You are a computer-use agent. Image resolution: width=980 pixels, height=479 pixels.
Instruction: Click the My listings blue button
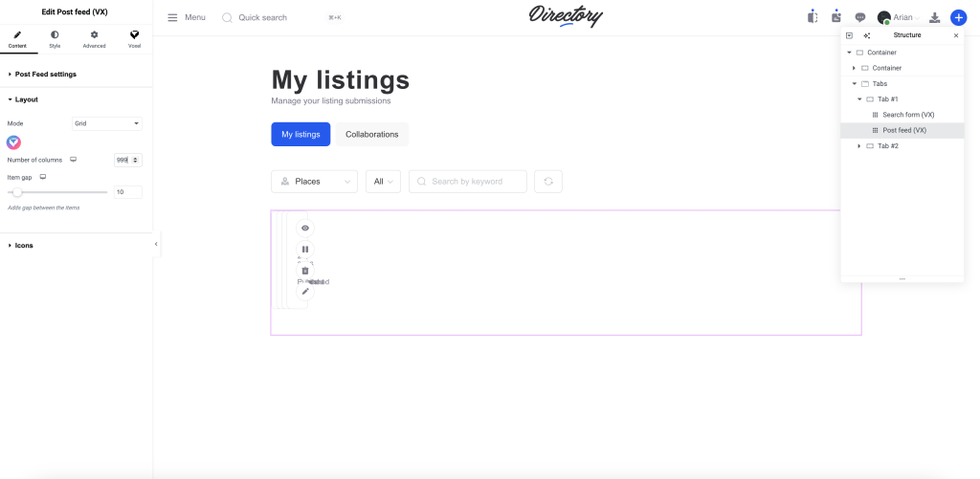pos(301,135)
